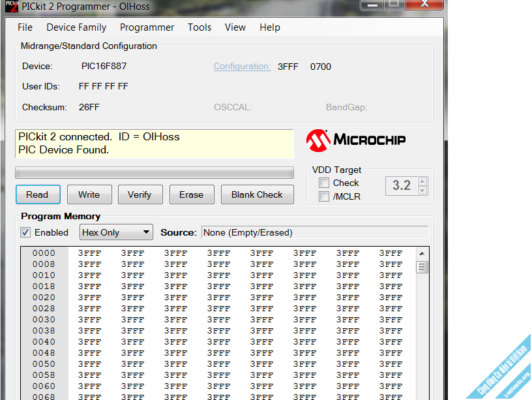Toggle the /MCLR checkbox
532x400 pixels.
324,196
